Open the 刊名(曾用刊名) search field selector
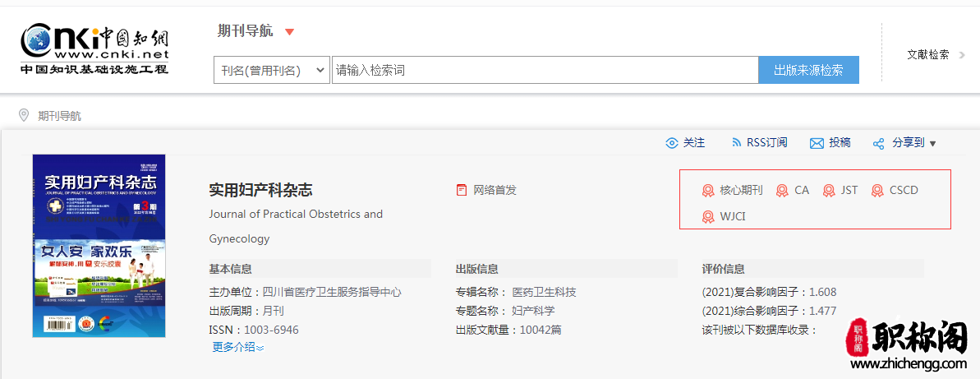This screenshot has width=980, height=379. pos(272,70)
